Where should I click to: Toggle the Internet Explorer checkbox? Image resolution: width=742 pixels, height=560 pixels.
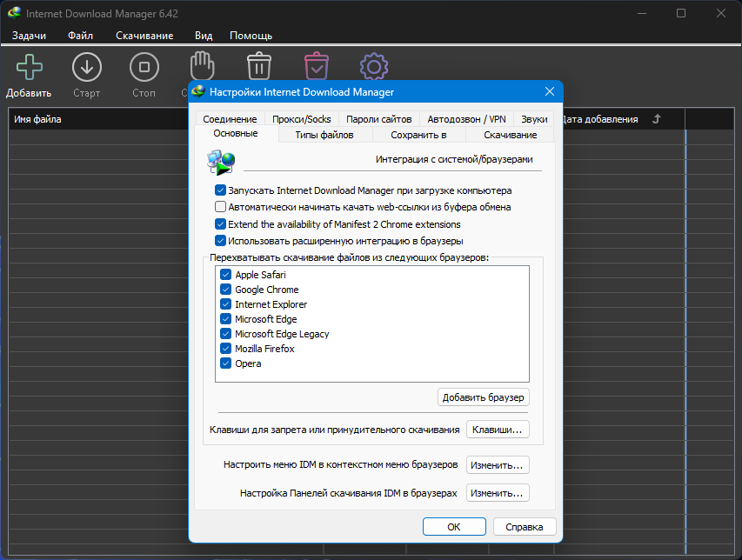[225, 304]
